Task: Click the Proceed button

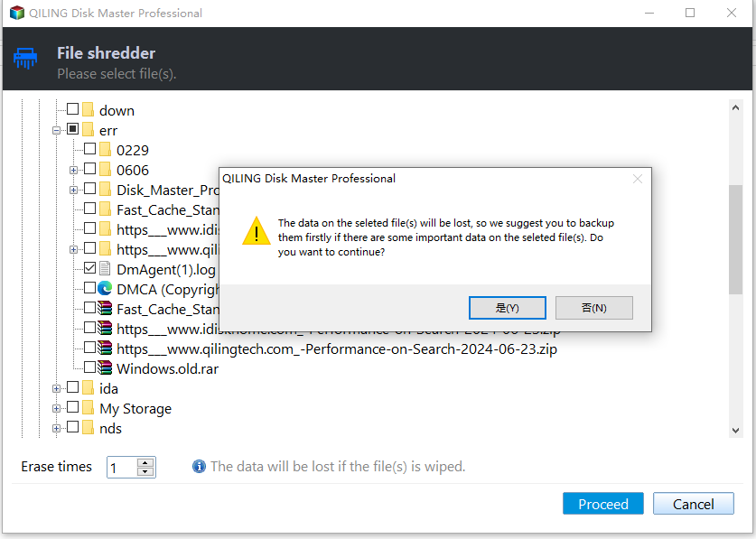Action: coord(602,504)
